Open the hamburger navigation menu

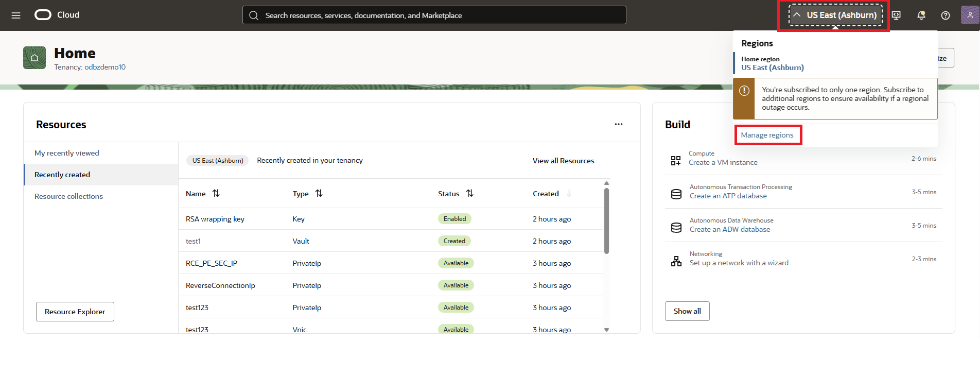point(16,15)
